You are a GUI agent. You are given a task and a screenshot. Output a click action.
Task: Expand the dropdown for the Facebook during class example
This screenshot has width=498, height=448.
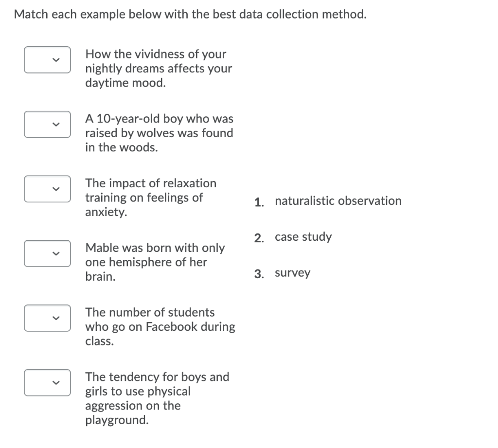(47, 318)
